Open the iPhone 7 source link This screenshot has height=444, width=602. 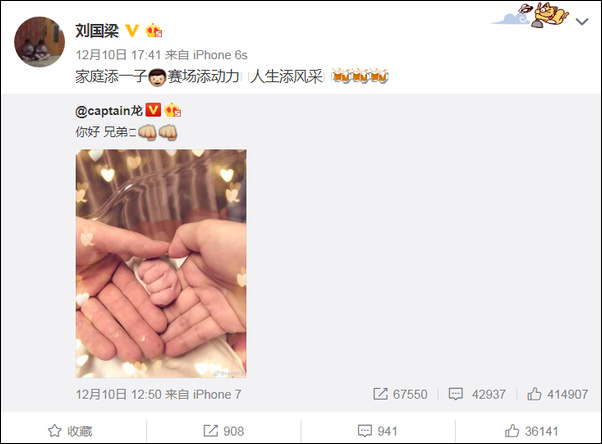pos(217,394)
